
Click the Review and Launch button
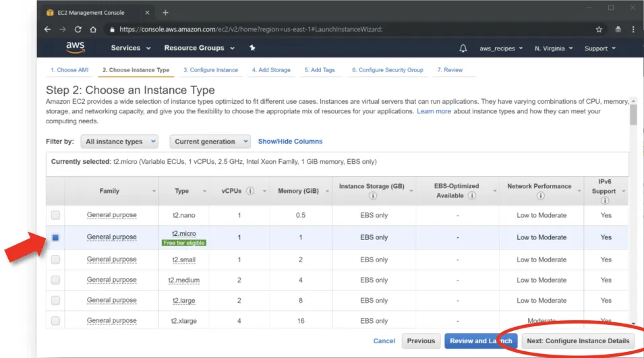(481, 340)
